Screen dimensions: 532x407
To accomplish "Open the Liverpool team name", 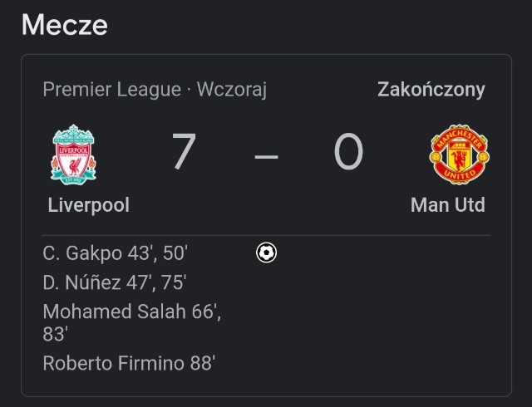I will click(x=88, y=204).
